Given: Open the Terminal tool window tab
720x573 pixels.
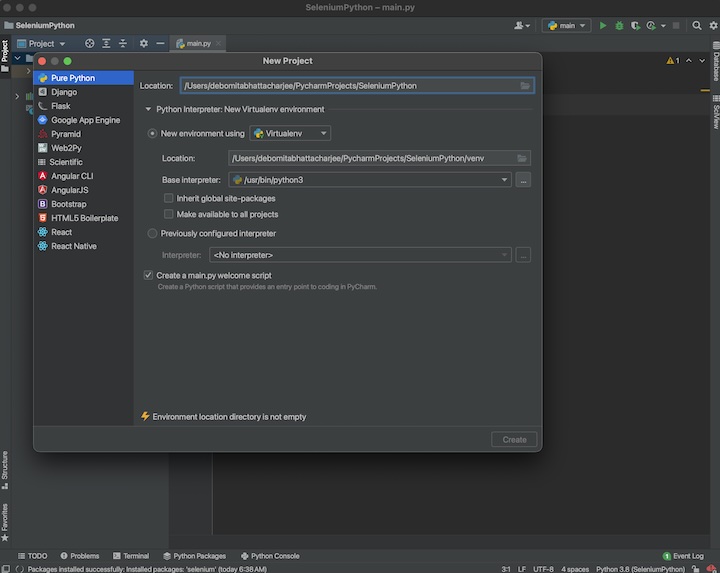Looking at the screenshot, I should (x=130, y=556).
